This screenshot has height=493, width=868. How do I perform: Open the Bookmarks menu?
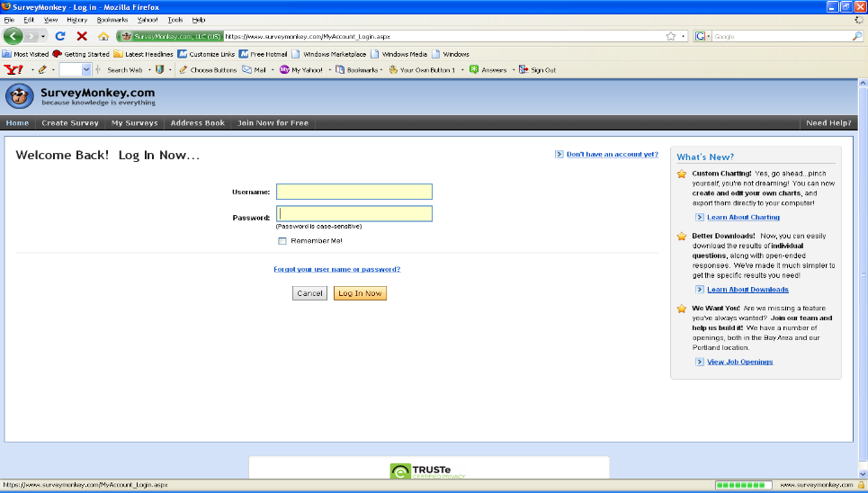(x=112, y=19)
